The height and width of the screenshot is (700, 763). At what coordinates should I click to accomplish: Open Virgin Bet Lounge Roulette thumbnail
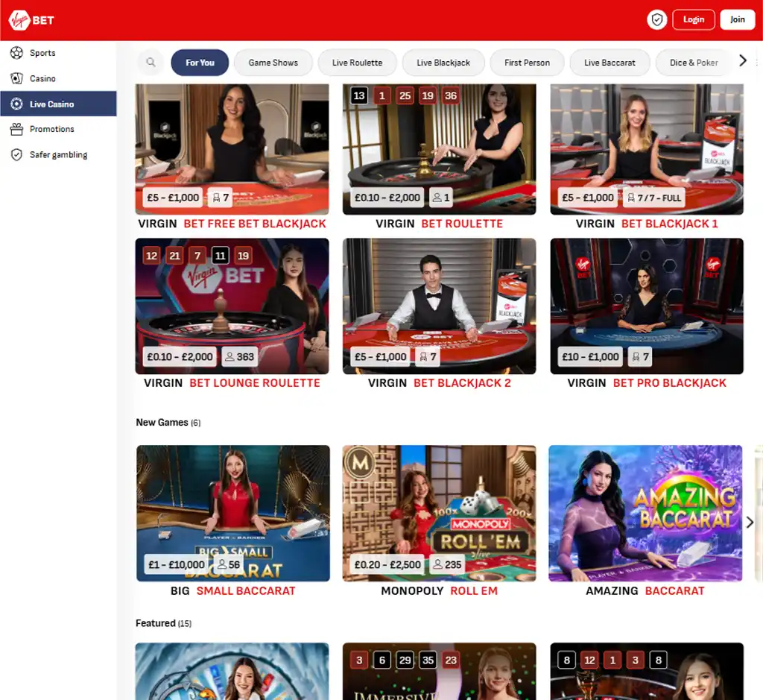point(232,306)
